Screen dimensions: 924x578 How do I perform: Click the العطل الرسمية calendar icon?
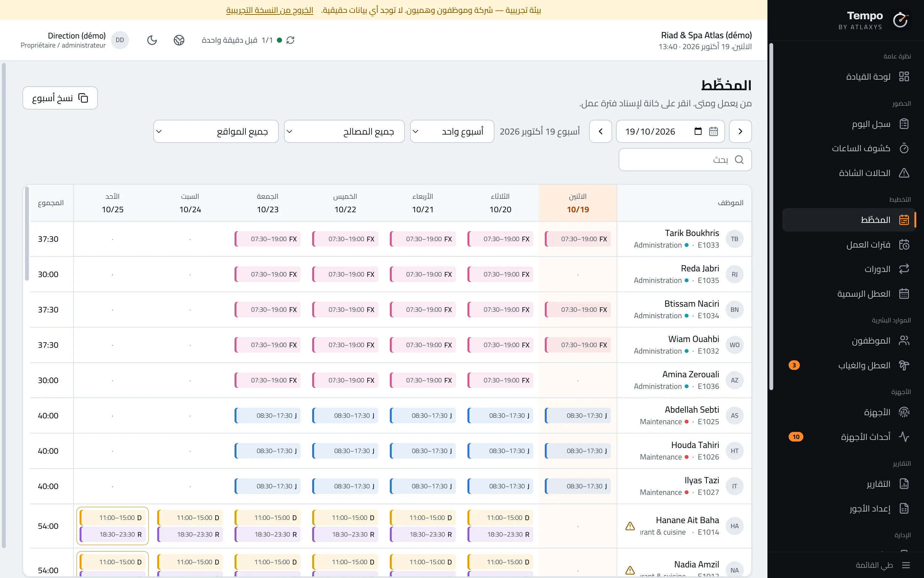(x=904, y=294)
